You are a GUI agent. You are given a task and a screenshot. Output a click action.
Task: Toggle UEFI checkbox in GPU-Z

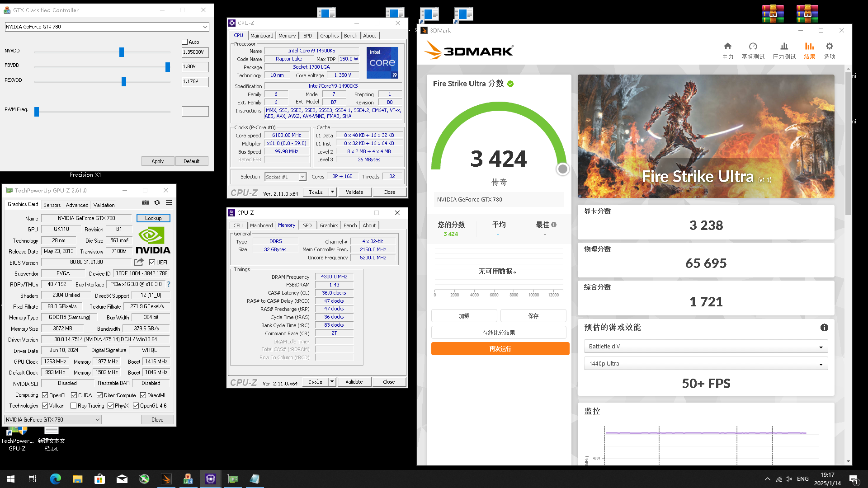152,263
